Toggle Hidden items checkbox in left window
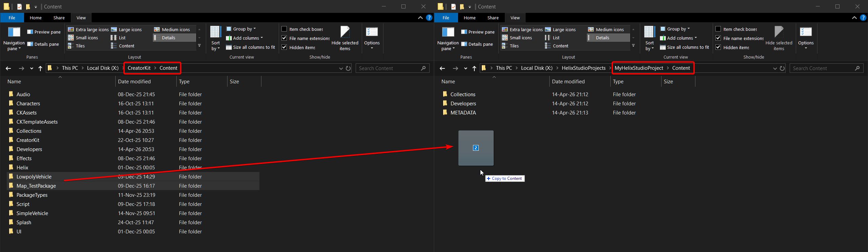 (284, 47)
